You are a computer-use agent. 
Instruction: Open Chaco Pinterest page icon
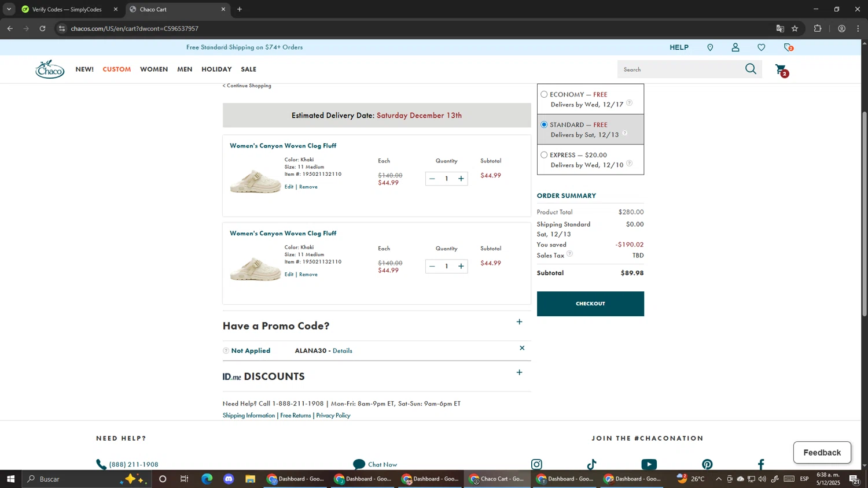click(x=707, y=464)
